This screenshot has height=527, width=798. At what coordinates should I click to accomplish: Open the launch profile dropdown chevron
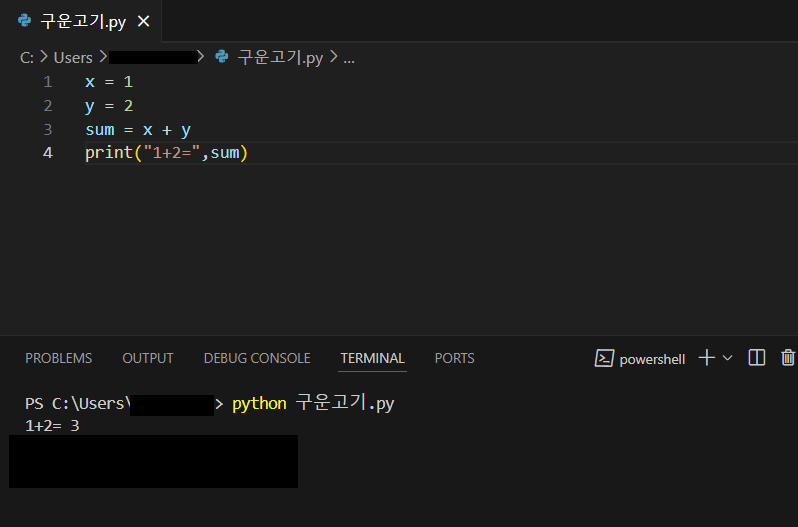click(x=728, y=358)
